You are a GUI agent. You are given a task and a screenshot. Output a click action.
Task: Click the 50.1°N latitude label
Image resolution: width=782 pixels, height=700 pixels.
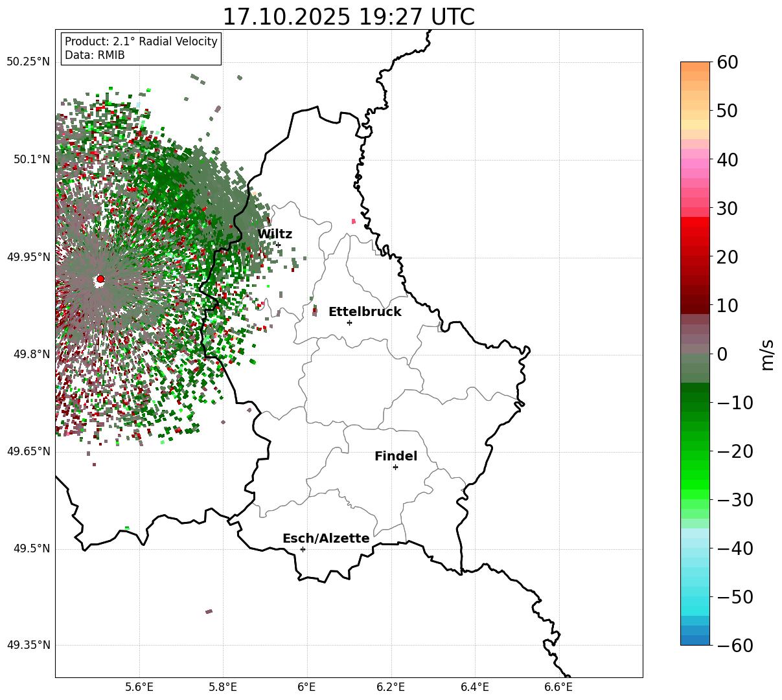31,159
